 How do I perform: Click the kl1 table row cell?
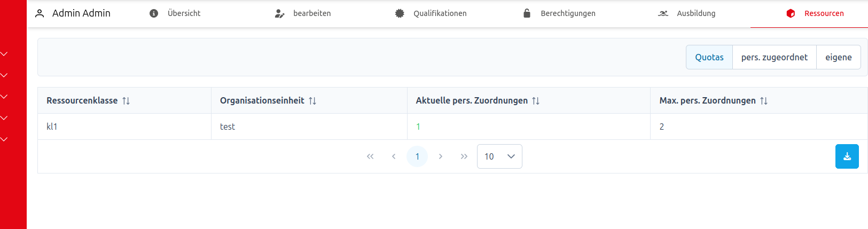[52, 127]
